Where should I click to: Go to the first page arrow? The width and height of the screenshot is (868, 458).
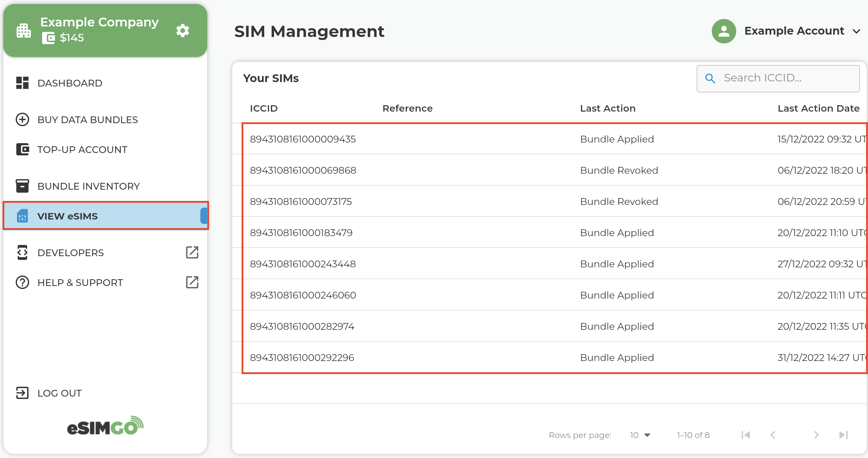(746, 435)
